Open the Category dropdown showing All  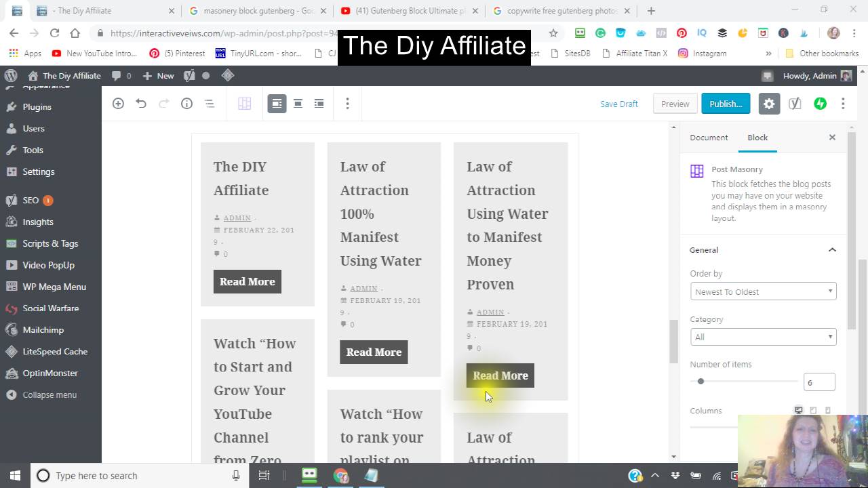click(x=763, y=337)
